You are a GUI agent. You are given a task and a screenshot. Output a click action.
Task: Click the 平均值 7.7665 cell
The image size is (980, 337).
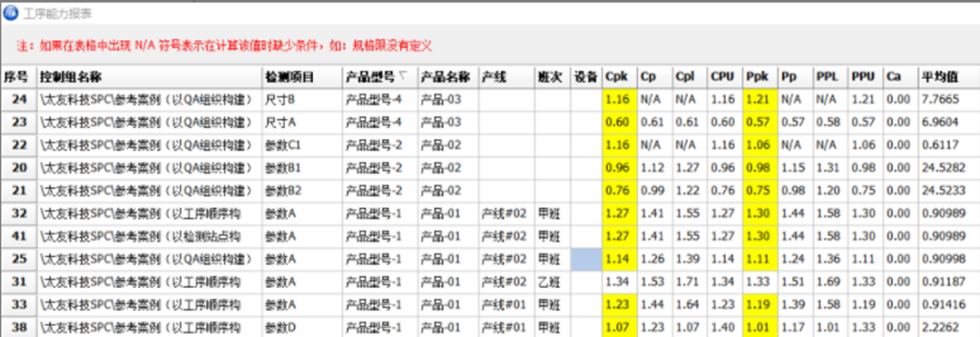coord(949,100)
